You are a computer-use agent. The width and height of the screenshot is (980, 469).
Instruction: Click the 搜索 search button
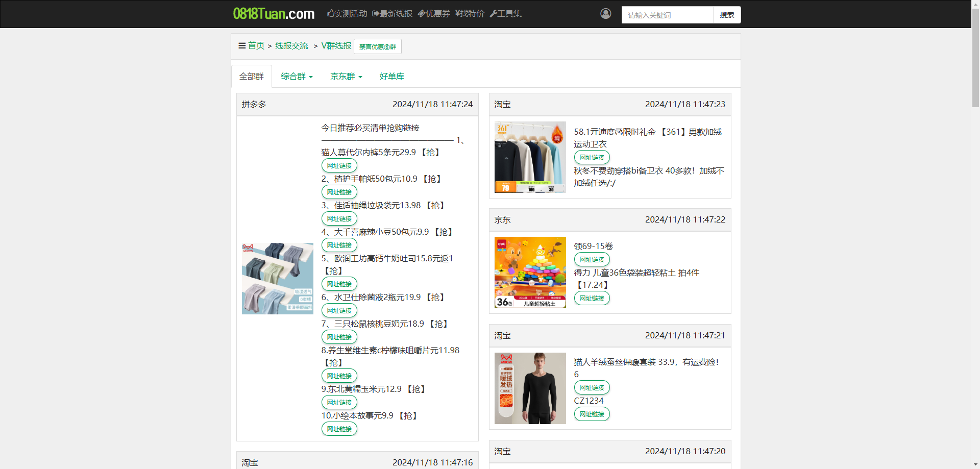(x=727, y=15)
